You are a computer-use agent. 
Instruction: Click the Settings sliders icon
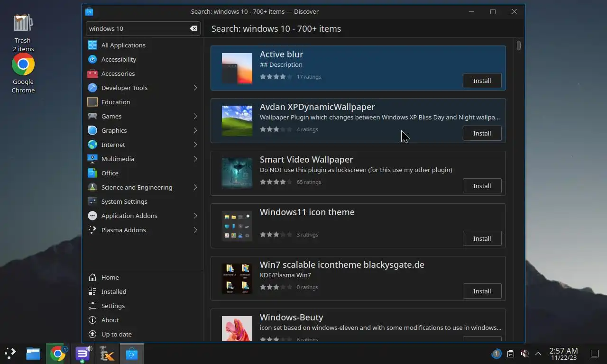pyautogui.click(x=92, y=306)
